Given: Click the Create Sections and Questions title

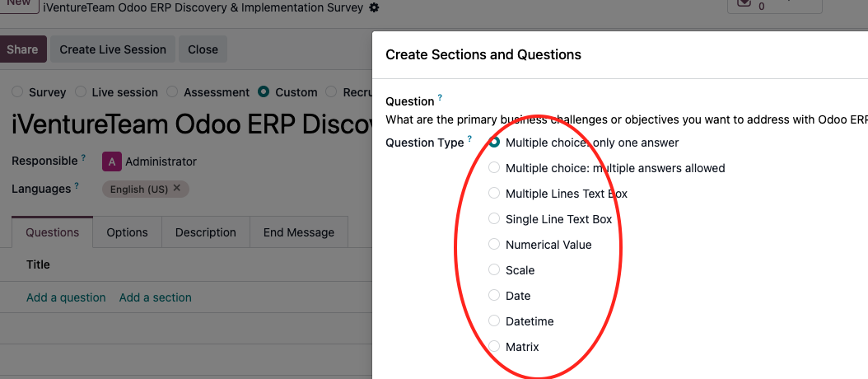Looking at the screenshot, I should click(x=483, y=54).
